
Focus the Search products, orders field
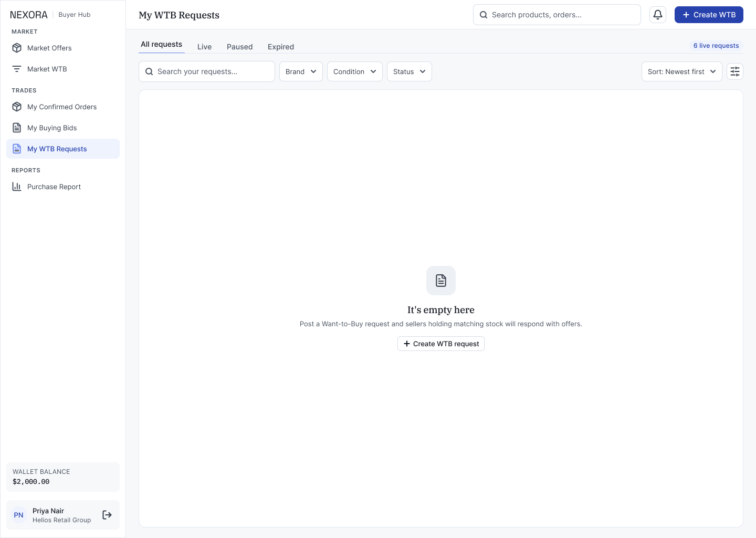557,15
